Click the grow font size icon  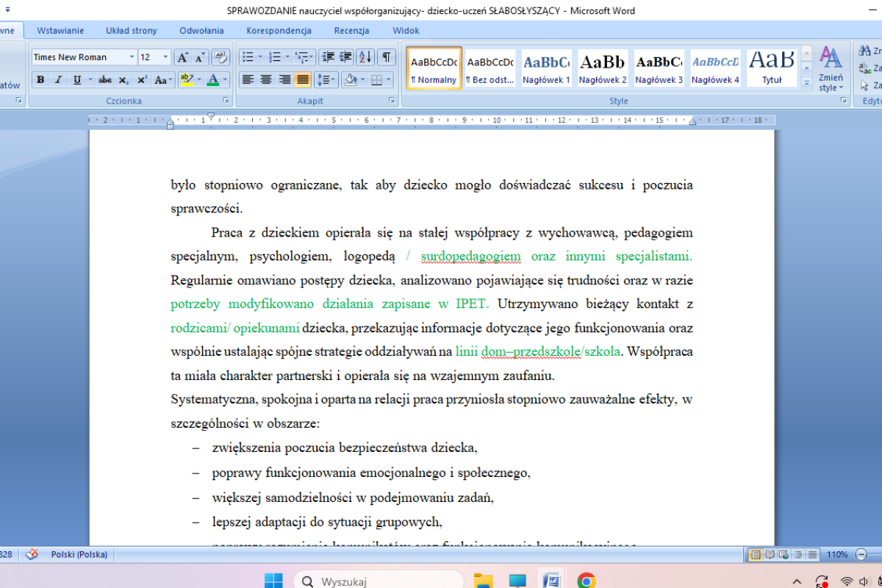click(x=182, y=57)
